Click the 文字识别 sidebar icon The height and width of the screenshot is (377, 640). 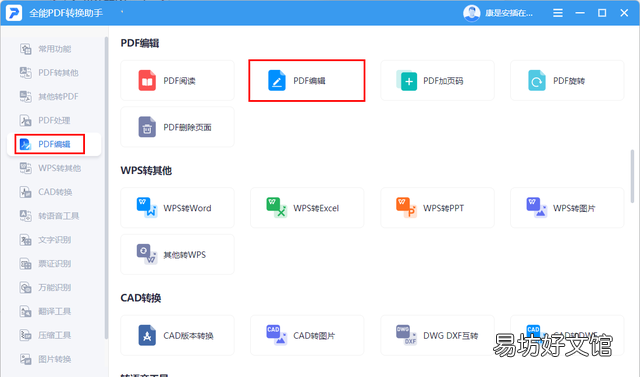point(25,240)
